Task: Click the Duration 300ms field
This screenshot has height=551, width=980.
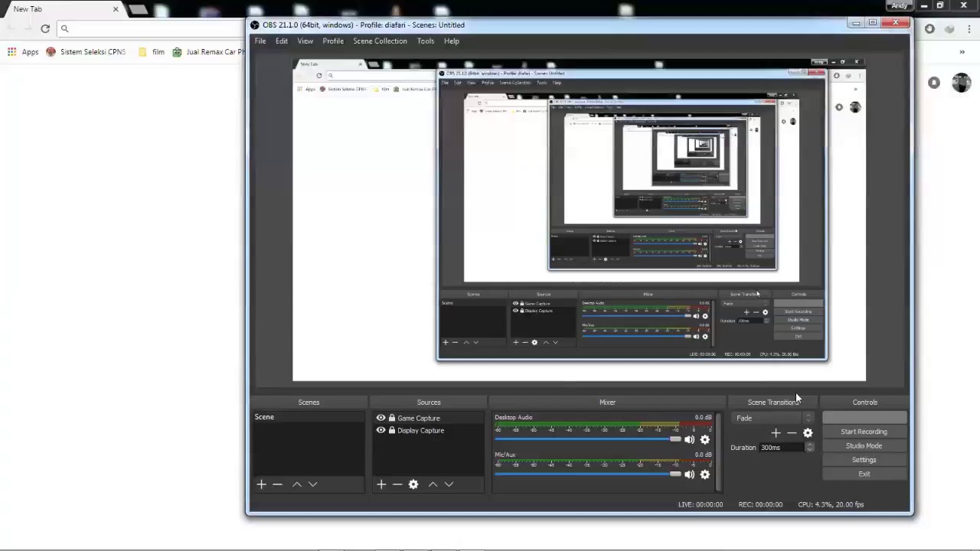Action: pyautogui.click(x=782, y=448)
